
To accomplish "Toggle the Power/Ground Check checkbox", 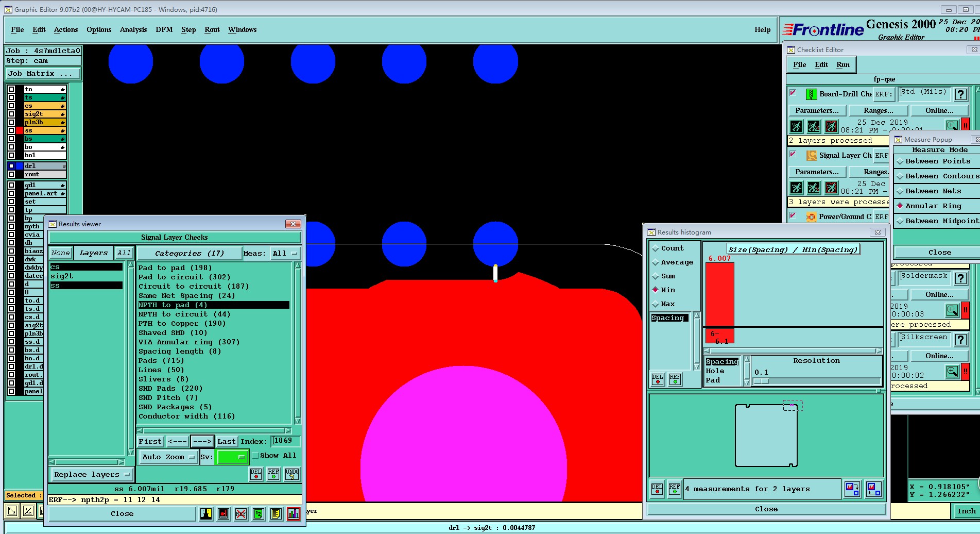I will pos(793,215).
